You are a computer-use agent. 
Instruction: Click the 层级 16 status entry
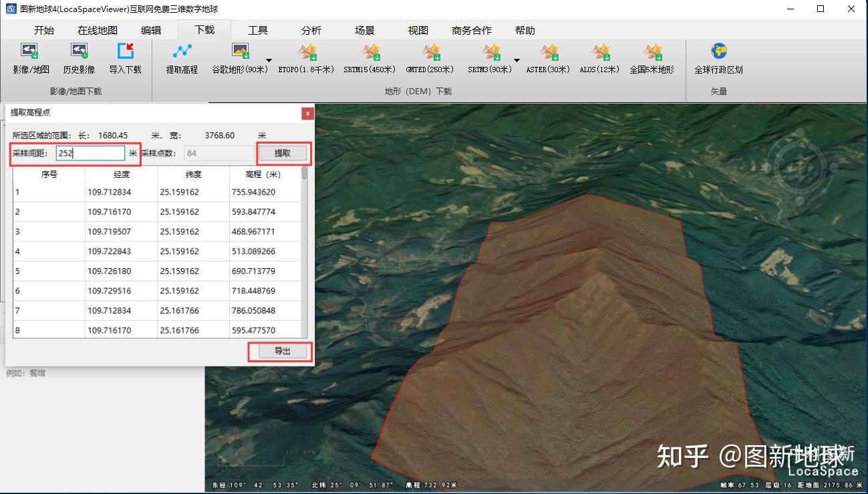[x=779, y=485]
